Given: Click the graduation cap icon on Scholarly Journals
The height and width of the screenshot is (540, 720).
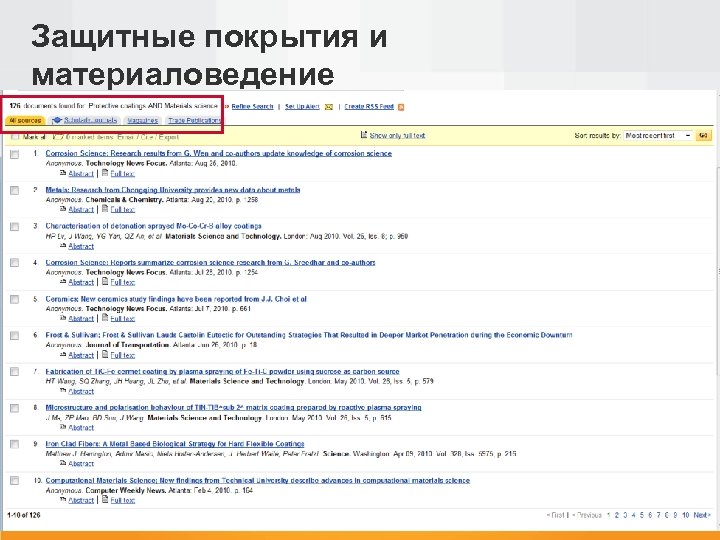Looking at the screenshot, I should [x=57, y=120].
